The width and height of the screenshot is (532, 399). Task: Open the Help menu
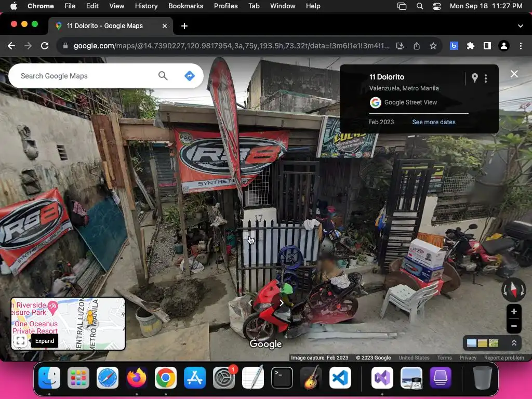[x=313, y=6]
